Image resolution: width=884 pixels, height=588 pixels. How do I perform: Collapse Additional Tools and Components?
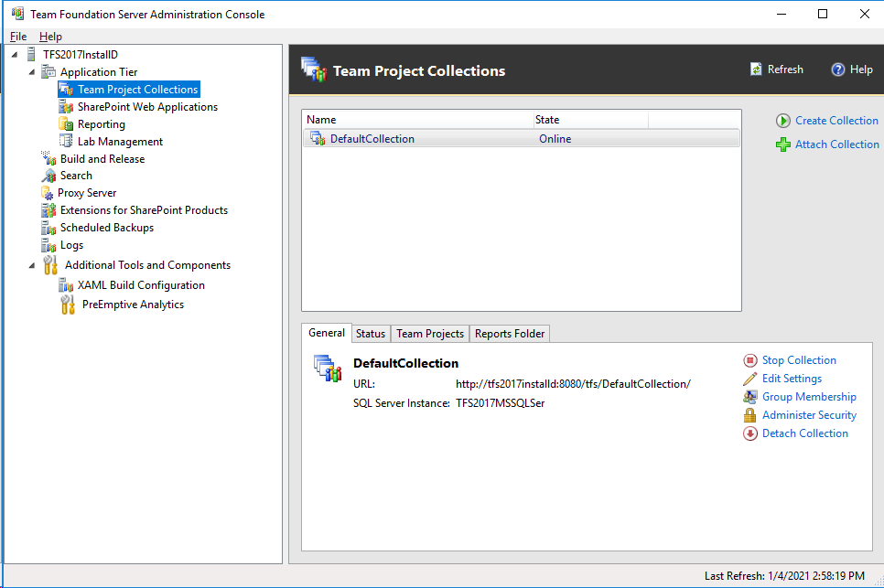(30, 264)
